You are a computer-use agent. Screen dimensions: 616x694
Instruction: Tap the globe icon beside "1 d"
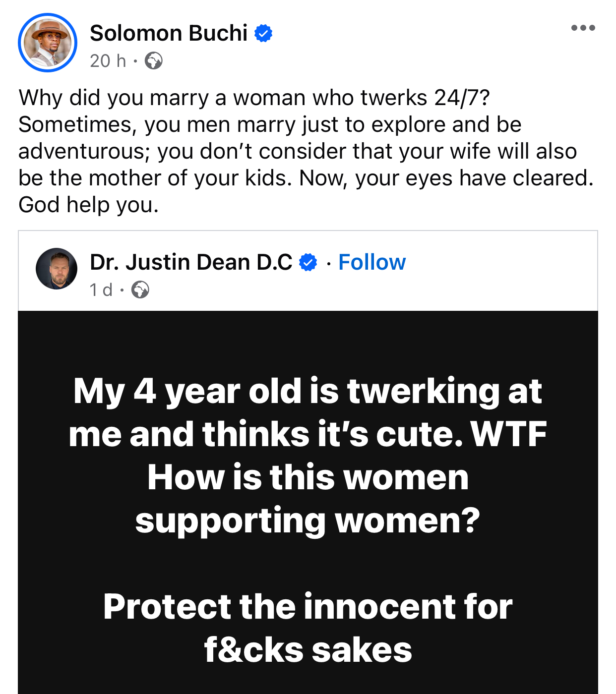(140, 289)
